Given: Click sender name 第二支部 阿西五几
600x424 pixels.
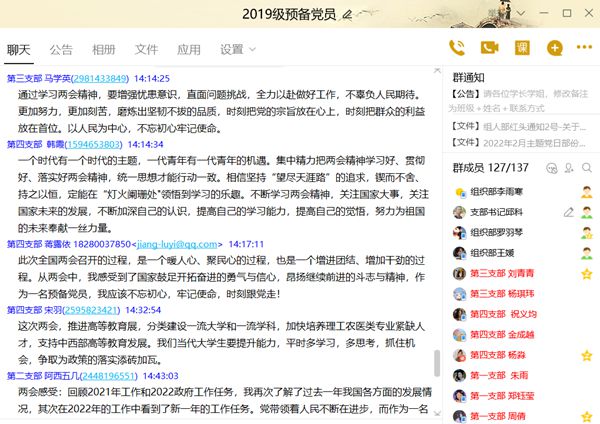Looking at the screenshot, I should (43, 376).
